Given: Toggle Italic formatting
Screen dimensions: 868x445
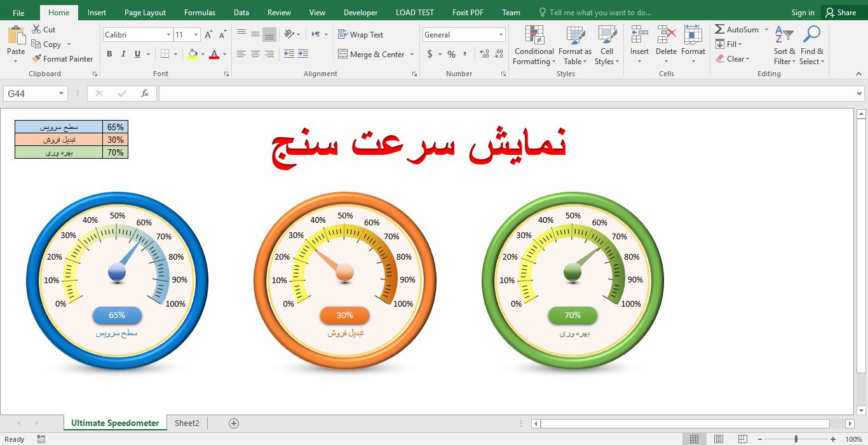Looking at the screenshot, I should [123, 54].
